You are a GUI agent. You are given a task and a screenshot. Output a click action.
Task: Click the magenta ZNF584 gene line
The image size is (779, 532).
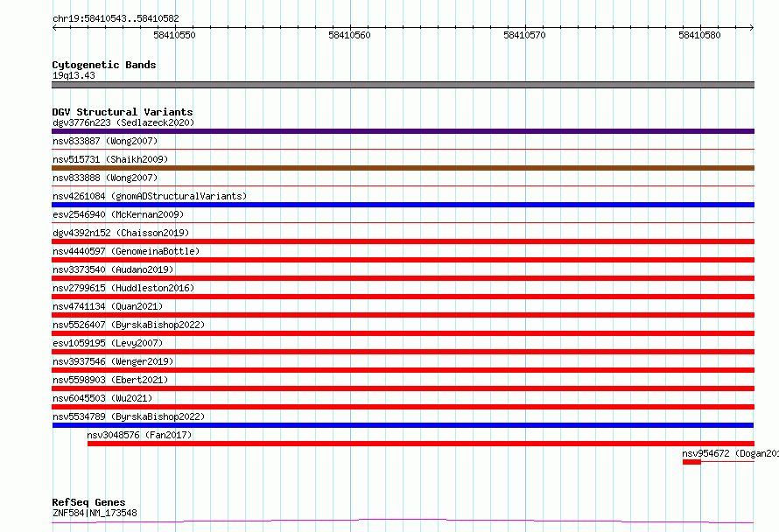(x=403, y=521)
